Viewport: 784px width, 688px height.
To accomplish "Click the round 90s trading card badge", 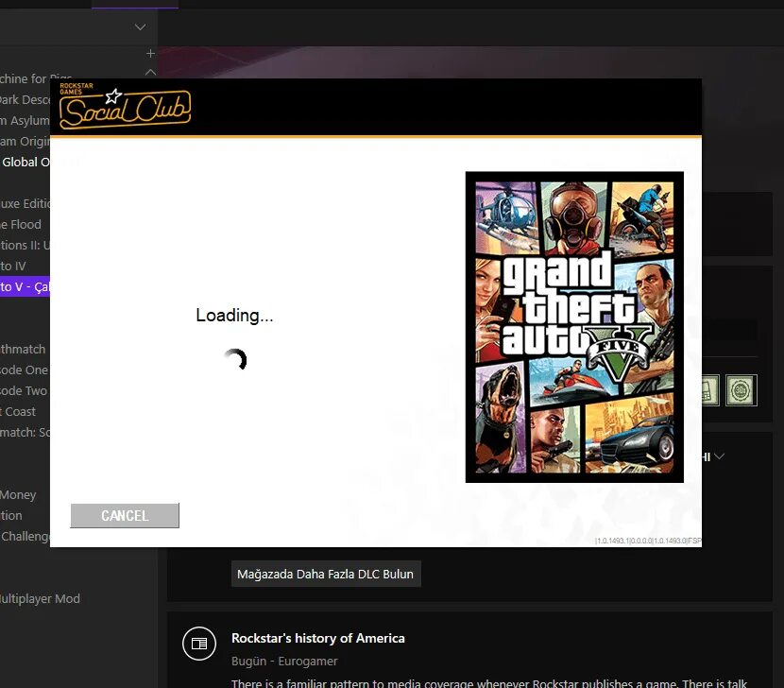I will click(x=741, y=390).
